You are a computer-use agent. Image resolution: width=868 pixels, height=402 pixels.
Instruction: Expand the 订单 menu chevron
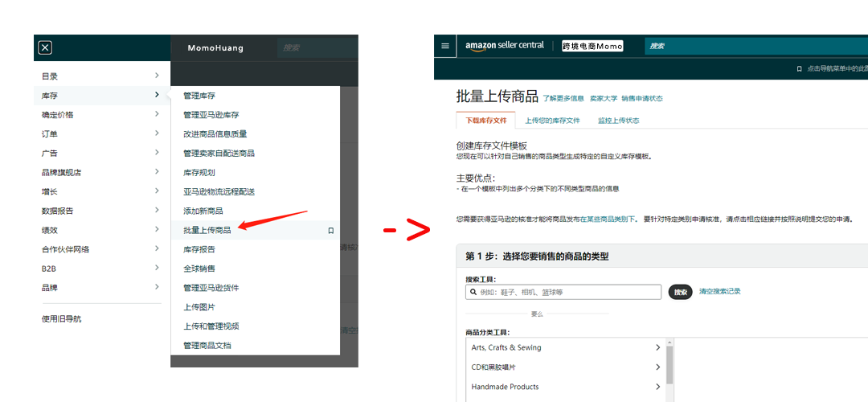[x=157, y=133]
